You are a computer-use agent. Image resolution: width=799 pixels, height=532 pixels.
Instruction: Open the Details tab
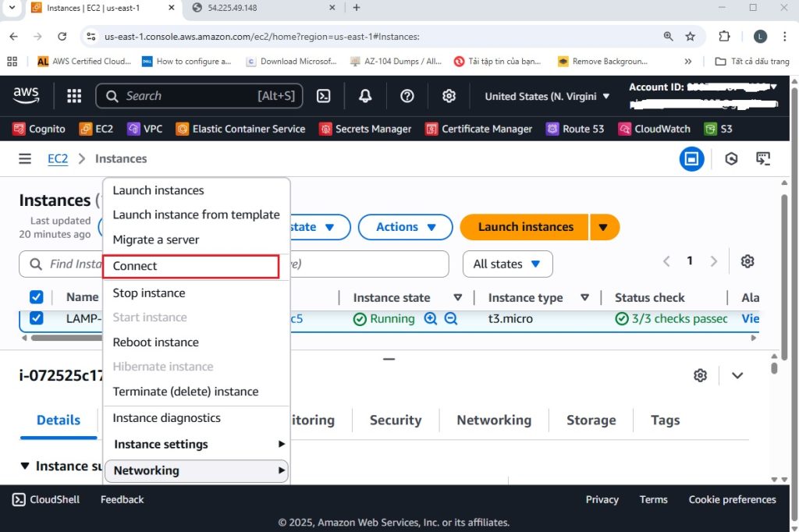click(59, 420)
